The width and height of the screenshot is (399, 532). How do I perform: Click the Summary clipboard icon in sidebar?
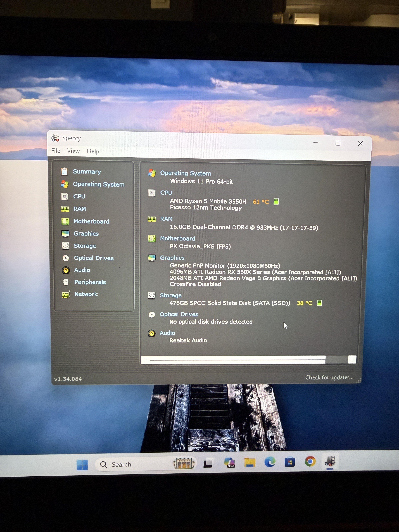64,172
